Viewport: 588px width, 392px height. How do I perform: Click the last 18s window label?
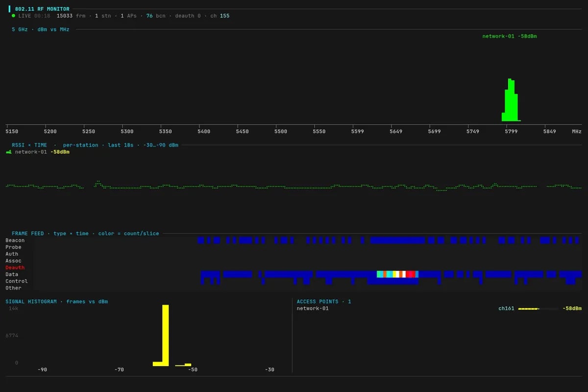pyautogui.click(x=121, y=145)
